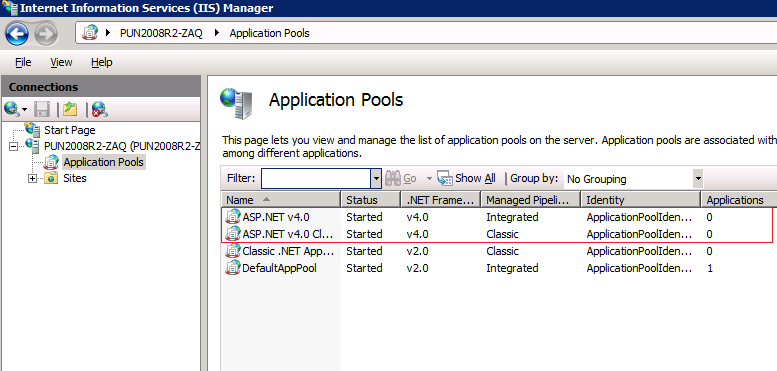The height and width of the screenshot is (371, 777).
Task: Click the Classic .NET AppPool row icon
Action: tap(232, 251)
